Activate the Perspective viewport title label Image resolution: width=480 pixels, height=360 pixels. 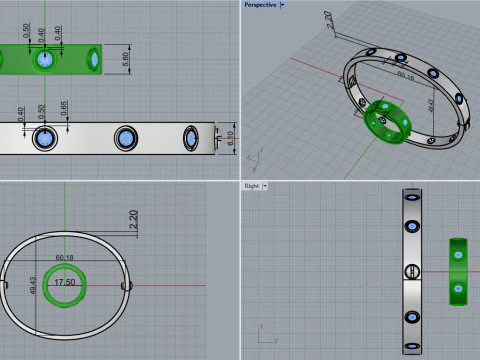260,5
